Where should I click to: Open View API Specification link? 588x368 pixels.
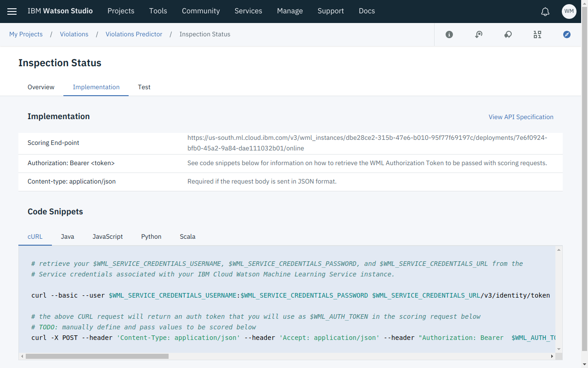click(x=521, y=117)
